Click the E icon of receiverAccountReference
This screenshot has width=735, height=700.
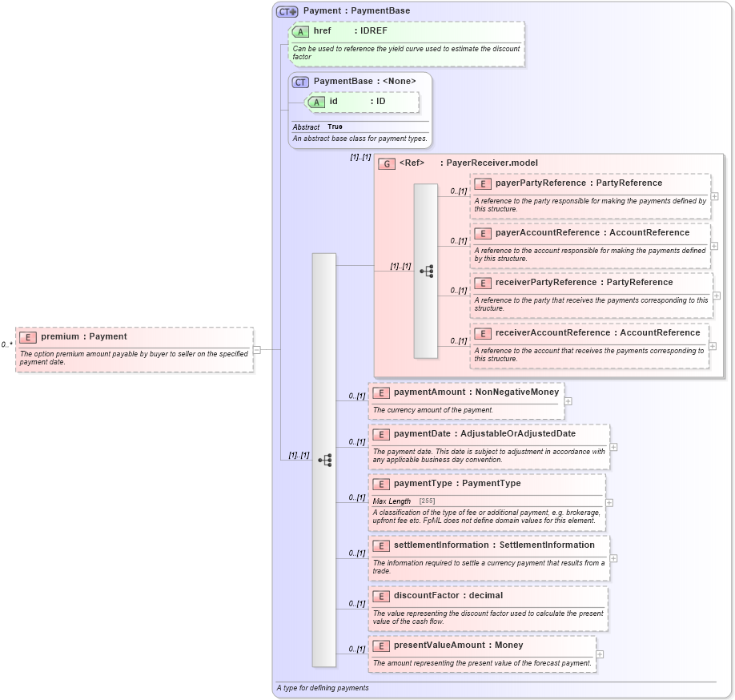coord(483,333)
